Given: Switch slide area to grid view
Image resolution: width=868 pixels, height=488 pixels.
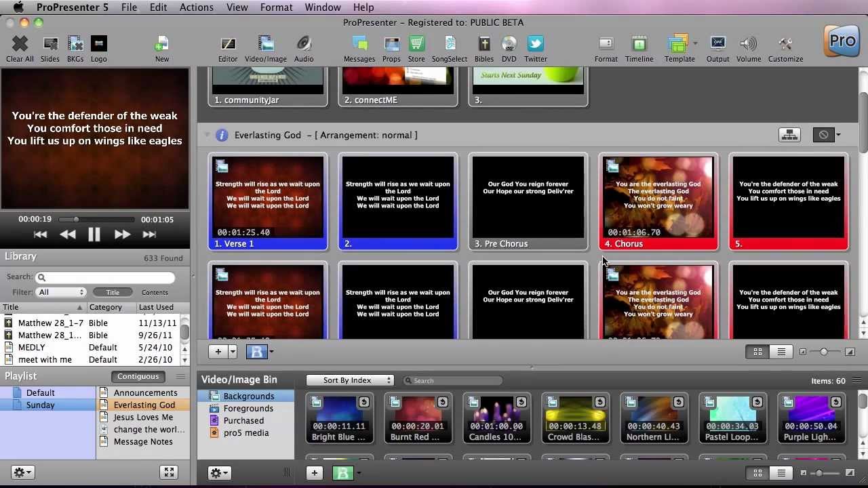Looking at the screenshot, I should point(757,352).
